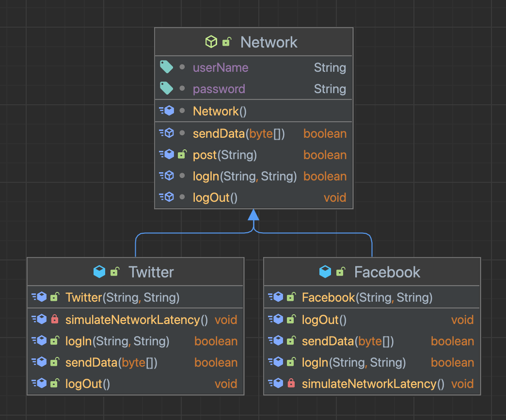Click the public lock icon for Twitter sendData
The height and width of the screenshot is (420, 506).
(x=55, y=362)
